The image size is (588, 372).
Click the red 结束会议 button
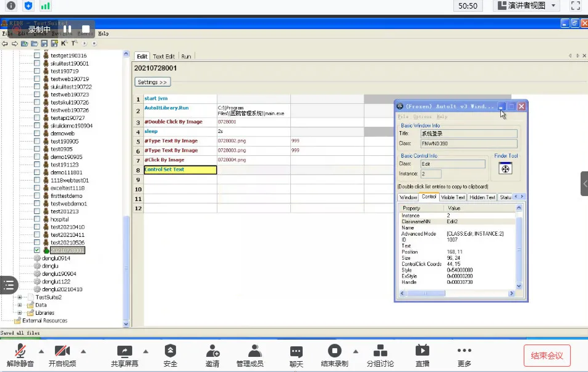tap(547, 356)
